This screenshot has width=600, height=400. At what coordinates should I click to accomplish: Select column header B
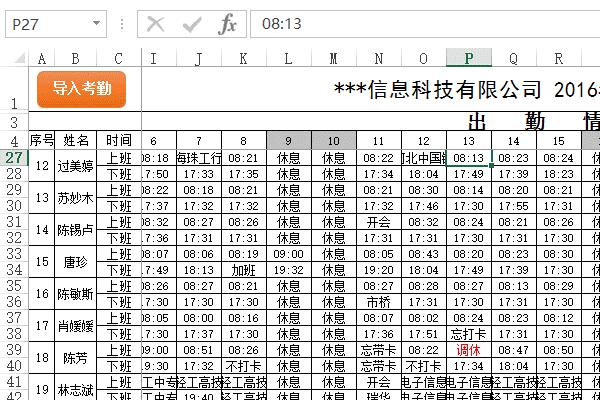(75, 58)
